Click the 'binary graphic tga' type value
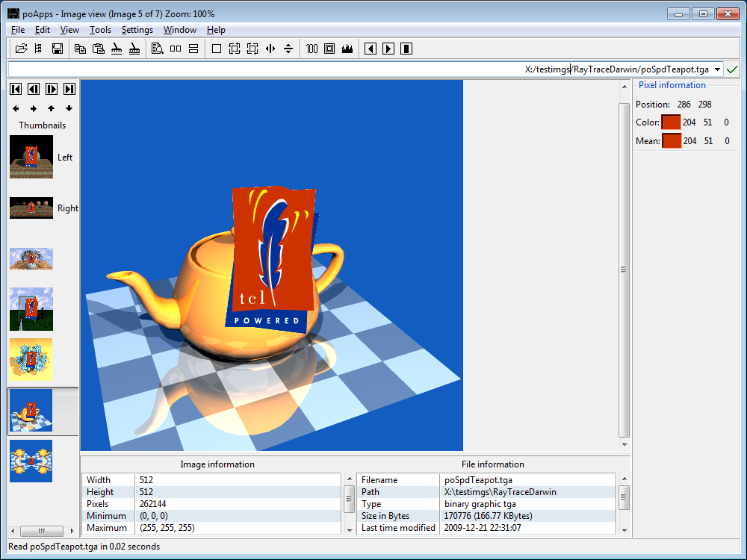747x560 pixels. tap(480, 504)
